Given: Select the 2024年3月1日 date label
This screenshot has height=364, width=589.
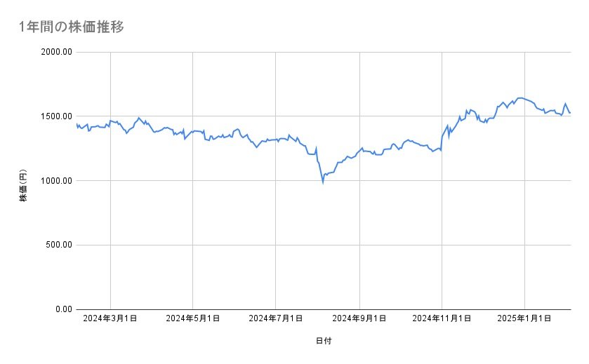Looking at the screenshot, I should pos(110,318).
